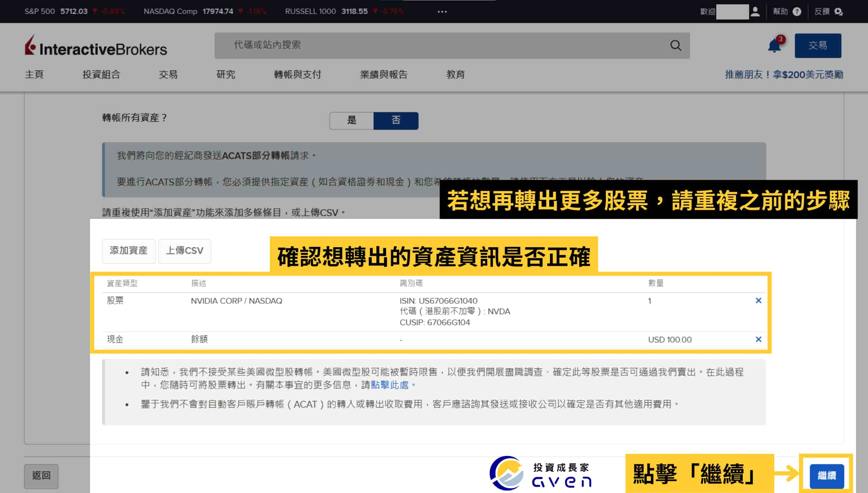Click the 資産類型 column header
The image size is (868, 493).
click(x=122, y=283)
